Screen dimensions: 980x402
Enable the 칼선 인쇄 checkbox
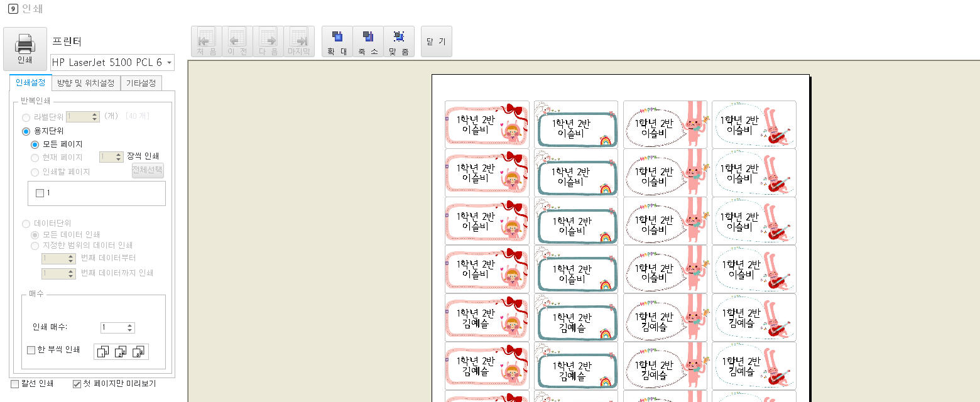point(15,383)
